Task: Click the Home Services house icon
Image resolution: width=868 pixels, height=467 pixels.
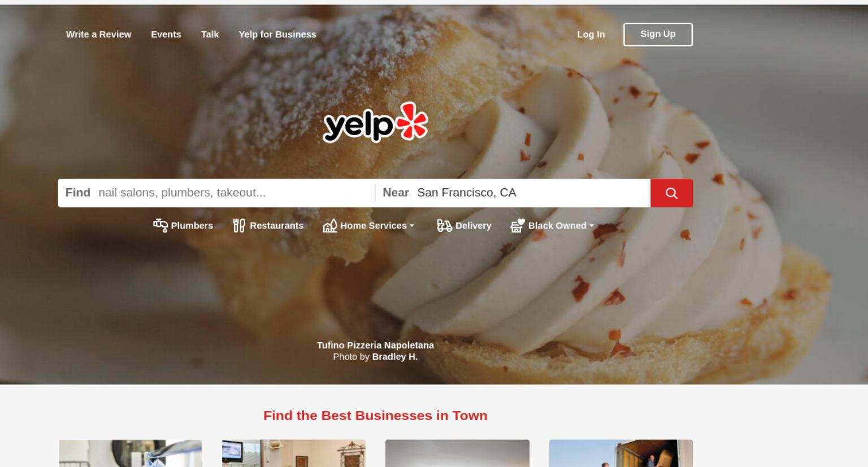Action: click(x=329, y=226)
